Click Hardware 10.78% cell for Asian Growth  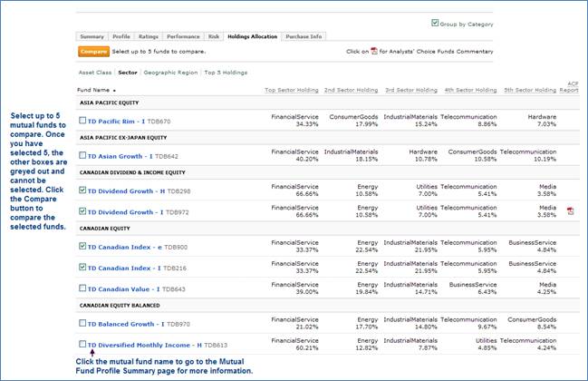(423, 155)
